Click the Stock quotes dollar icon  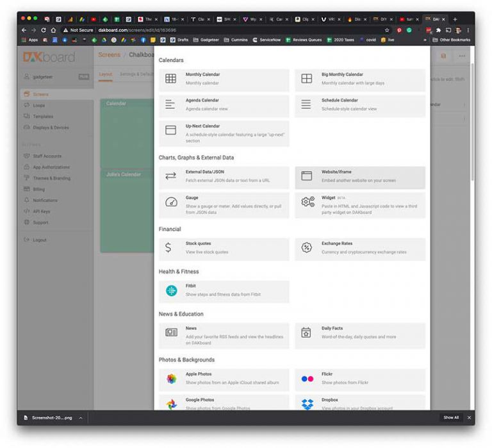(x=168, y=247)
